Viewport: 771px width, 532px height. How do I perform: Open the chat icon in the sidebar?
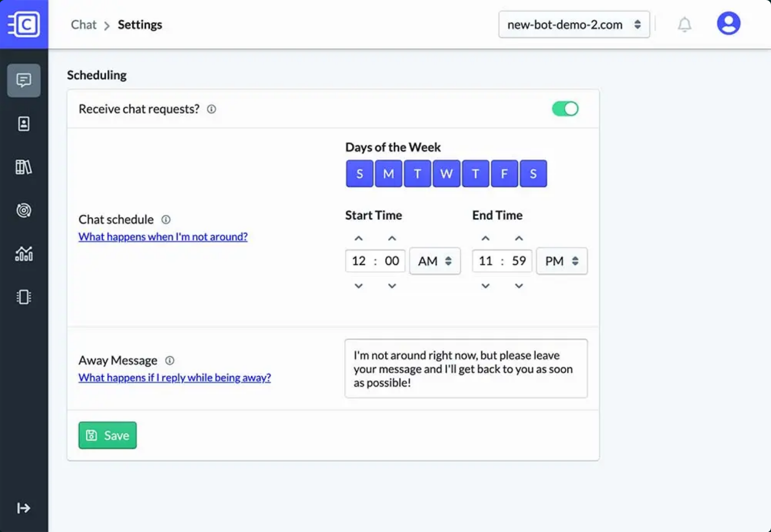coord(24,80)
